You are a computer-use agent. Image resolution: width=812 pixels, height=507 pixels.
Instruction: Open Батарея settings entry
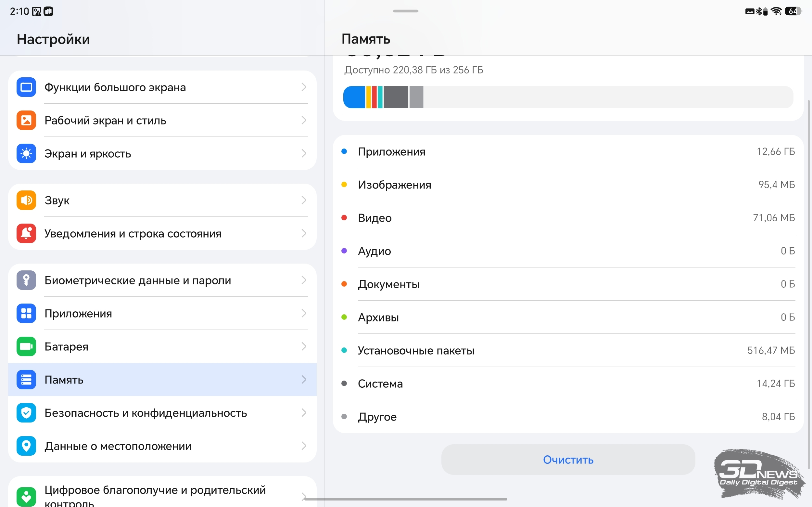tap(162, 346)
